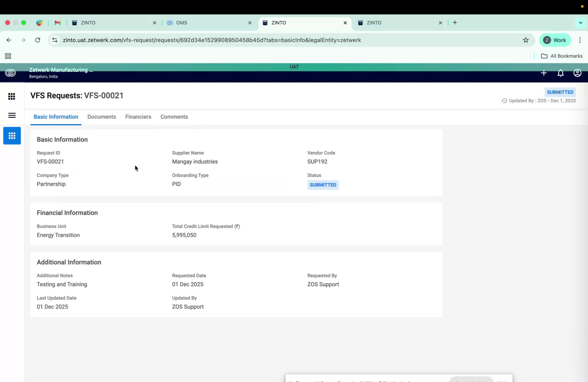Open the hamburger menu in the sidebar
Screen dimensions: 588x382
(x=12, y=116)
